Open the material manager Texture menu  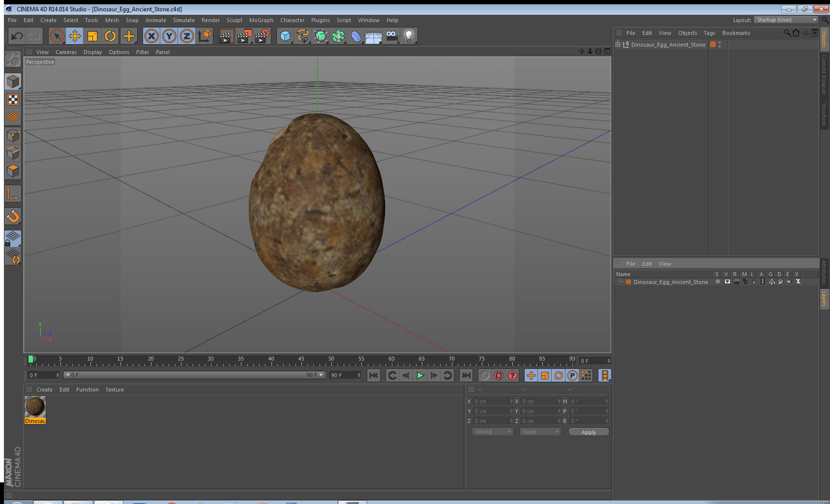click(x=115, y=390)
